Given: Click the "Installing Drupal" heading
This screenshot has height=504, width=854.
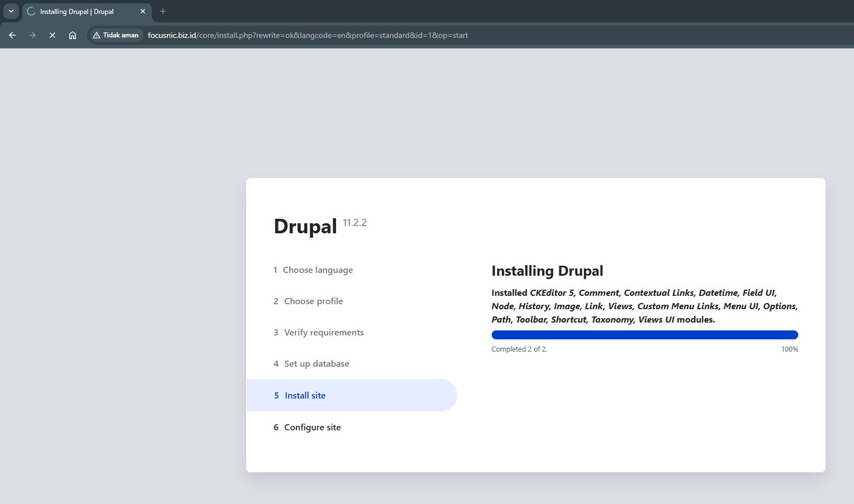Looking at the screenshot, I should 547,271.
